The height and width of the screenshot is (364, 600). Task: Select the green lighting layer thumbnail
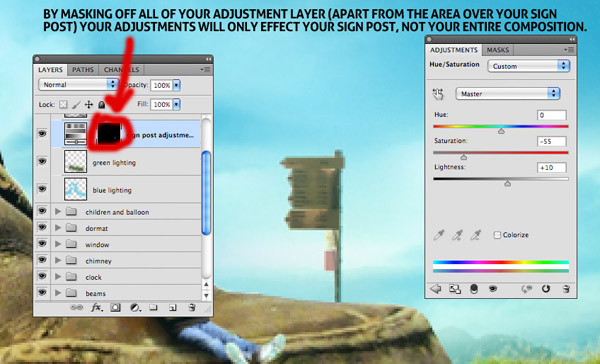75,162
